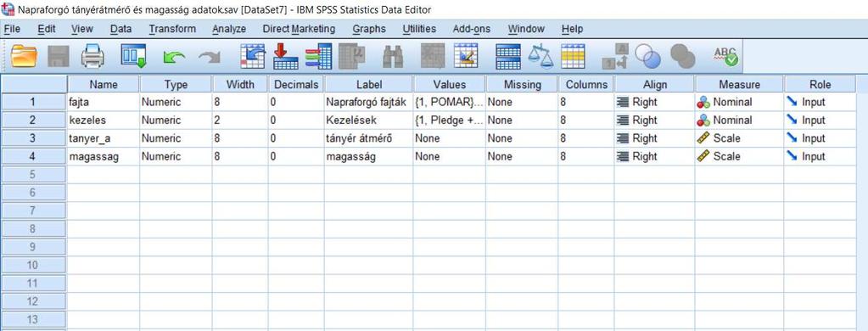Click the Insert cases icon
868x331 pixels.
click(433, 56)
